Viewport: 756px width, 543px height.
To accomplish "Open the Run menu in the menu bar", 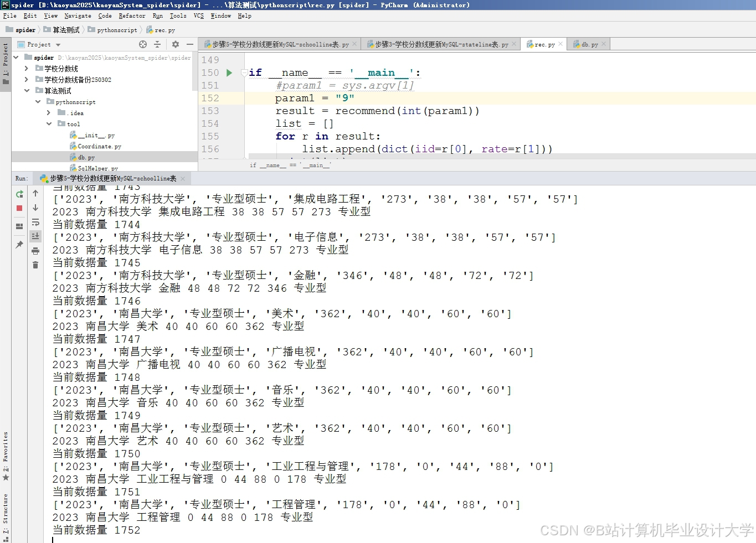I will pyautogui.click(x=157, y=15).
